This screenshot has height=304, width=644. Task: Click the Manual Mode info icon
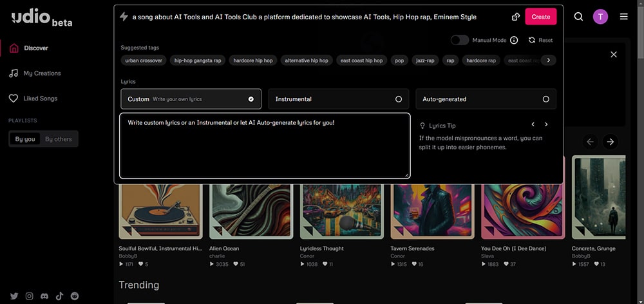click(514, 41)
